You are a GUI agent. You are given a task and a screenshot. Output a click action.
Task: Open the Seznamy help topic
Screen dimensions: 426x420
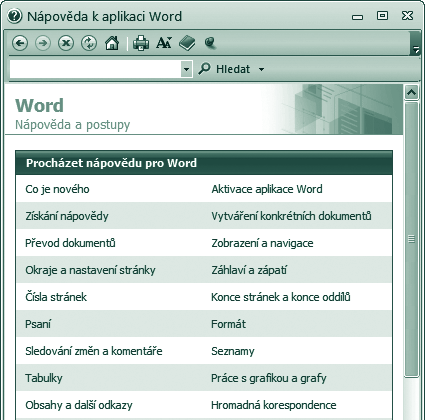click(x=233, y=351)
